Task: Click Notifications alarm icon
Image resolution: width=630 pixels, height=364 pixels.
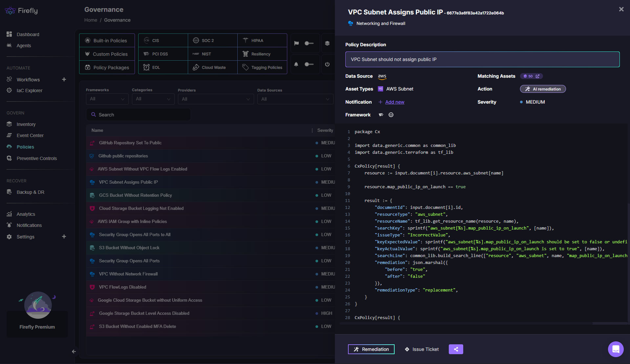Action: coord(9,225)
